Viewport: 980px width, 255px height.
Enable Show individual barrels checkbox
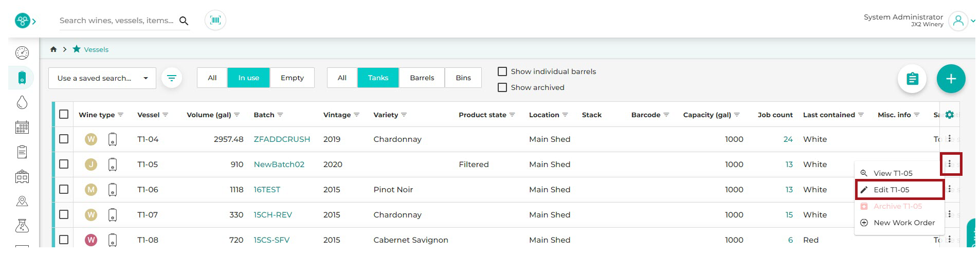click(x=502, y=71)
